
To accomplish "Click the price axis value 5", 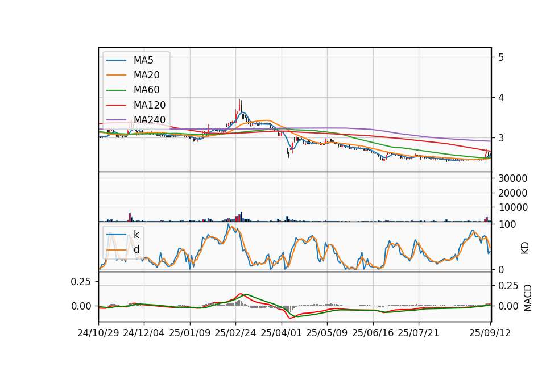I will coord(501,57).
